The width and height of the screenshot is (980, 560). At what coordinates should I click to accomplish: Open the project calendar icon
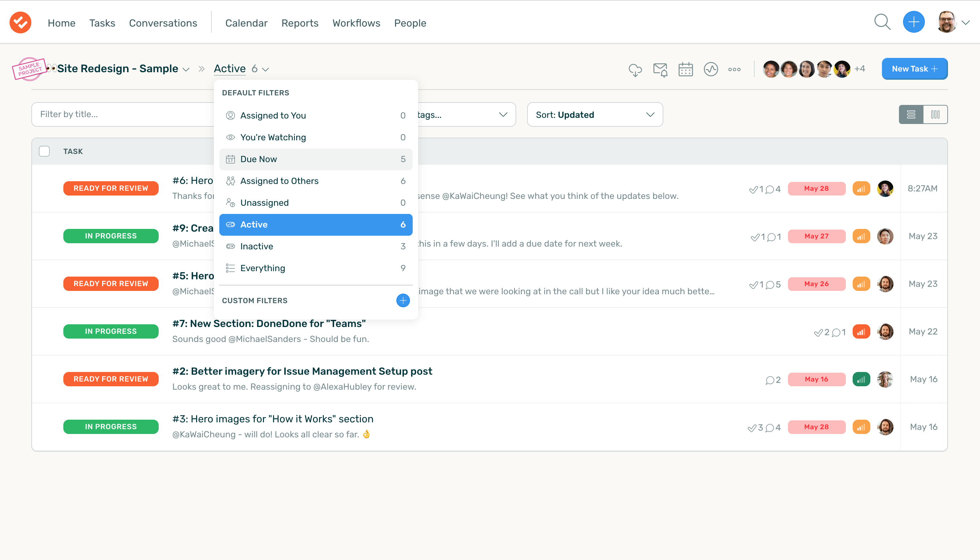coord(685,69)
